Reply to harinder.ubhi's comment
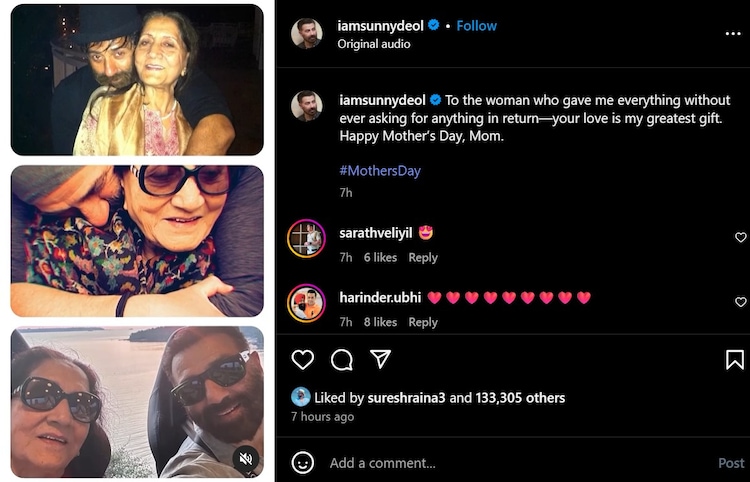750x482 pixels. 423,322
